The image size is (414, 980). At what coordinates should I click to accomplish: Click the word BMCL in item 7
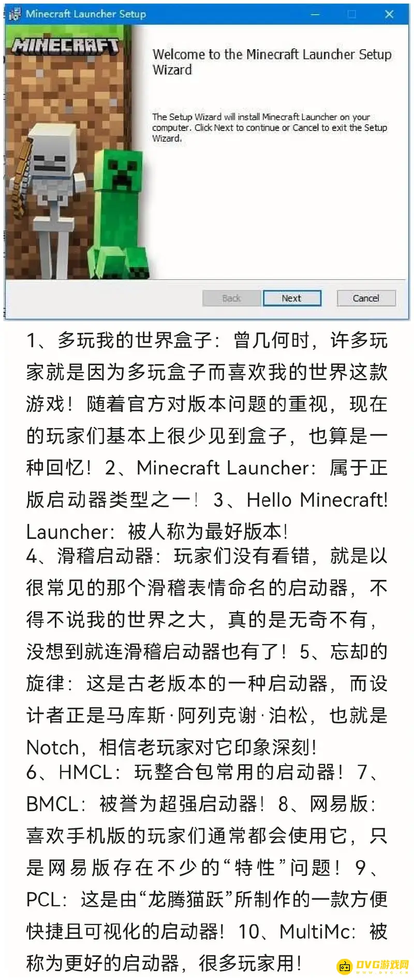click(52, 804)
